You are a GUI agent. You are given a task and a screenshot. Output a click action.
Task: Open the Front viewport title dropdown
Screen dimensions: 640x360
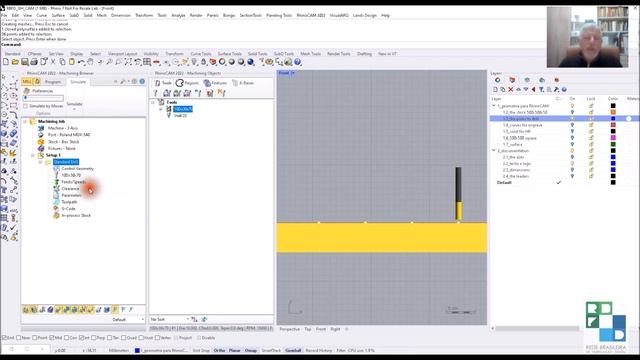293,73
